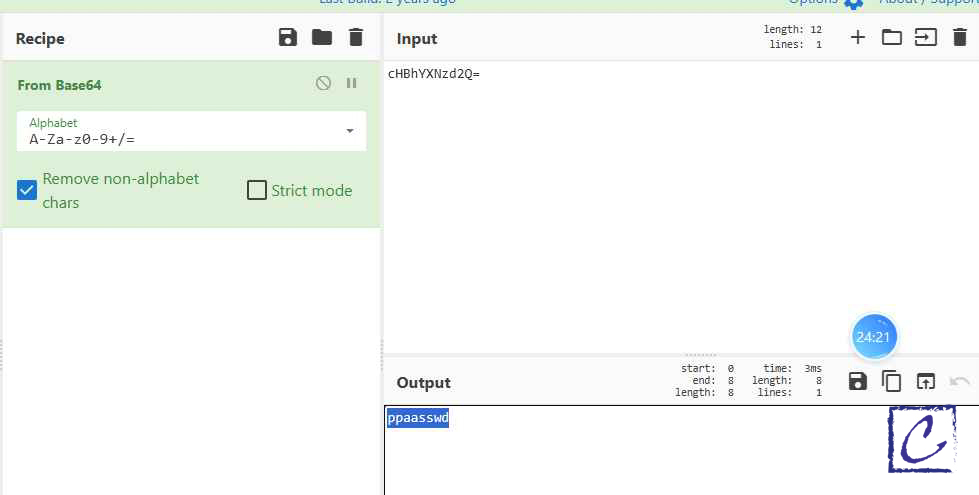Image resolution: width=979 pixels, height=495 pixels.
Task: Click the blue 24:21 timer bubble
Action: point(873,337)
